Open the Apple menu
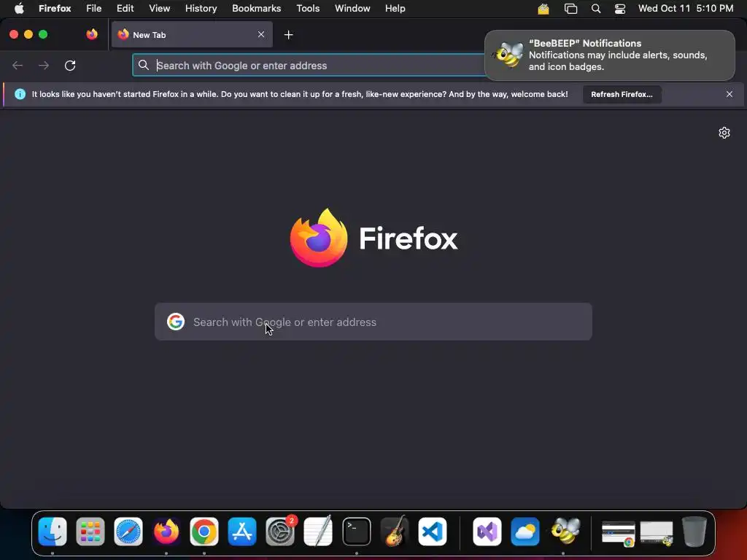The height and width of the screenshot is (560, 747). coord(19,8)
